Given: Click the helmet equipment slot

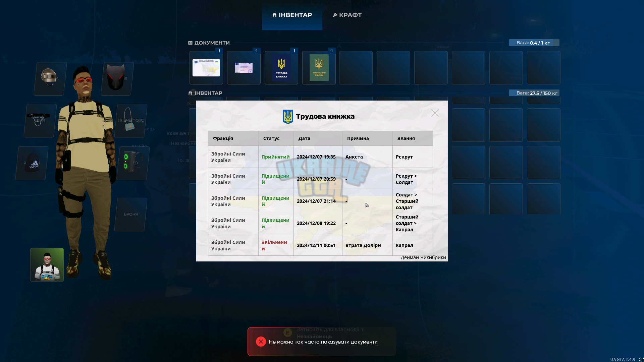Looking at the screenshot, I should [50, 78].
